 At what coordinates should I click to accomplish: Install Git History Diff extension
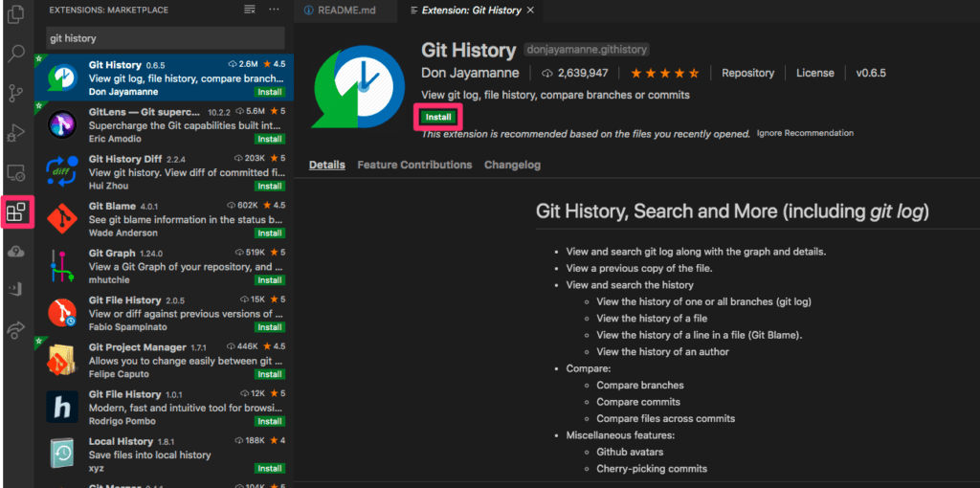click(x=270, y=187)
